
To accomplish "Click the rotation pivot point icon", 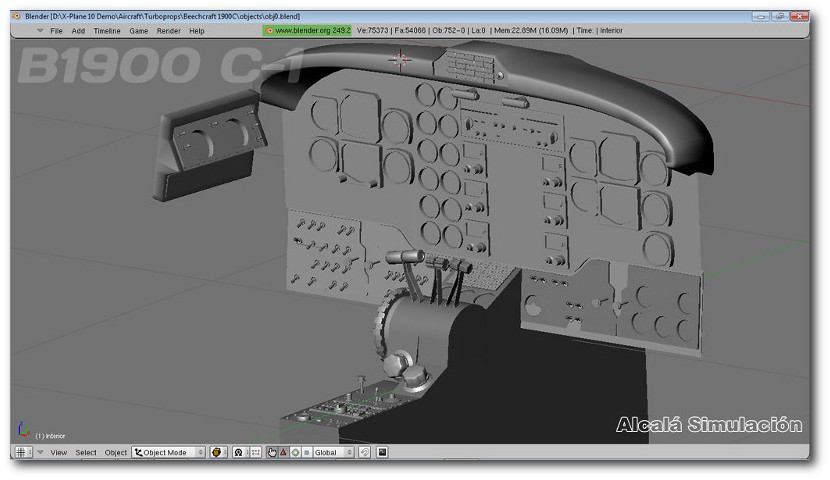I will coord(239,452).
